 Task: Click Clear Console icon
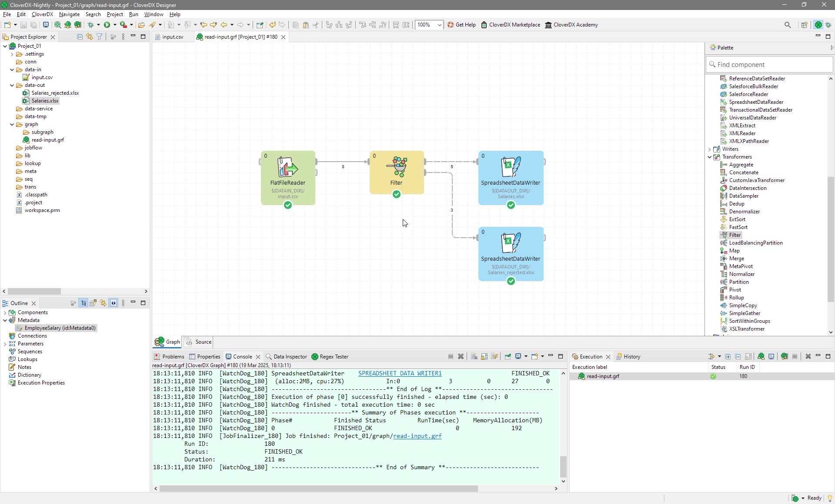pos(474,356)
